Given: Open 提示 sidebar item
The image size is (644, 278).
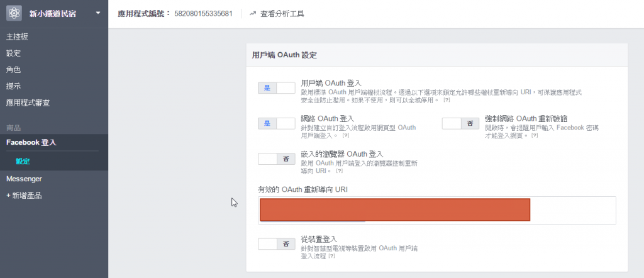Looking at the screenshot, I should [x=14, y=86].
